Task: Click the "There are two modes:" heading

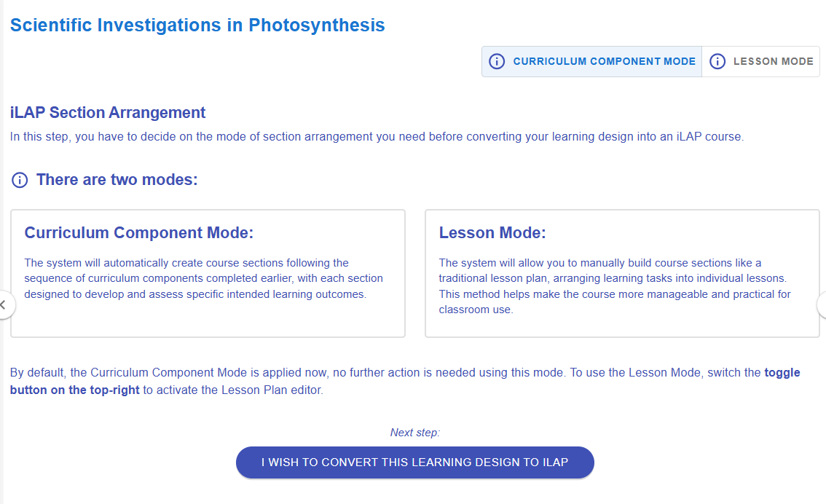Action: (x=117, y=180)
